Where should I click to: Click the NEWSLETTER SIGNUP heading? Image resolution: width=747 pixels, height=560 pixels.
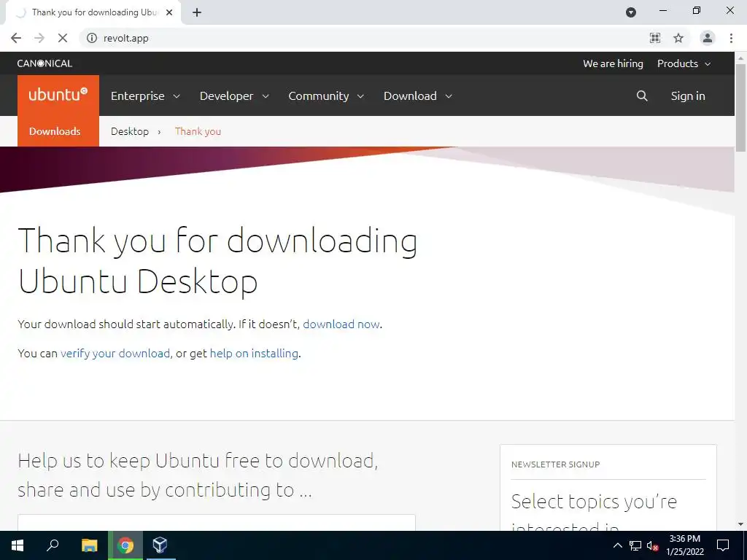[555, 464]
